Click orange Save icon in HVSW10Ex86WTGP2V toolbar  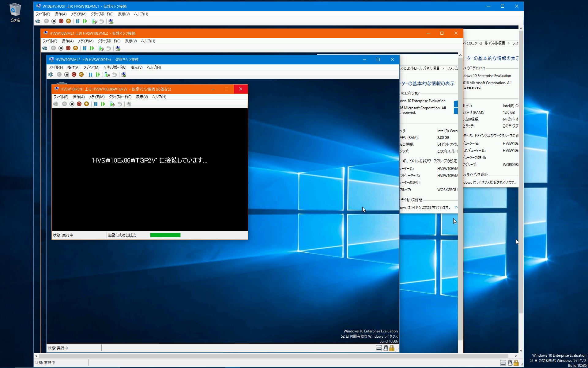(86, 104)
